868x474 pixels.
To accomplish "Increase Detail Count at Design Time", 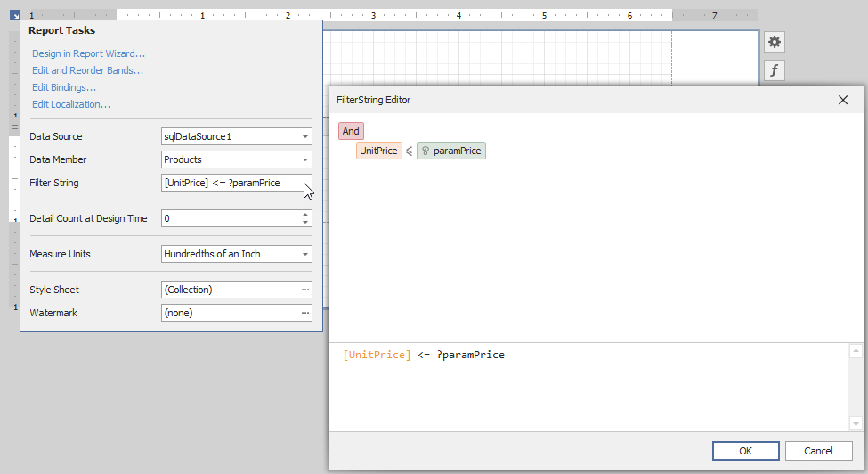I will (305, 215).
